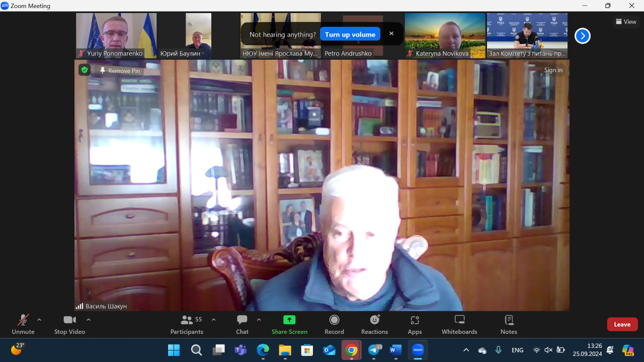This screenshot has width=644, height=362.
Task: Expand the arrow next to Participants
Action: [x=213, y=320]
